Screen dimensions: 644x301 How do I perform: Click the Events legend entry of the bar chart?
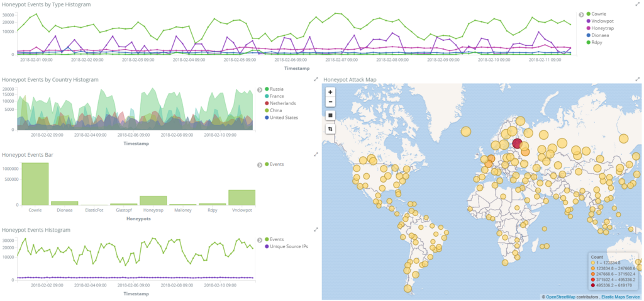click(x=274, y=164)
